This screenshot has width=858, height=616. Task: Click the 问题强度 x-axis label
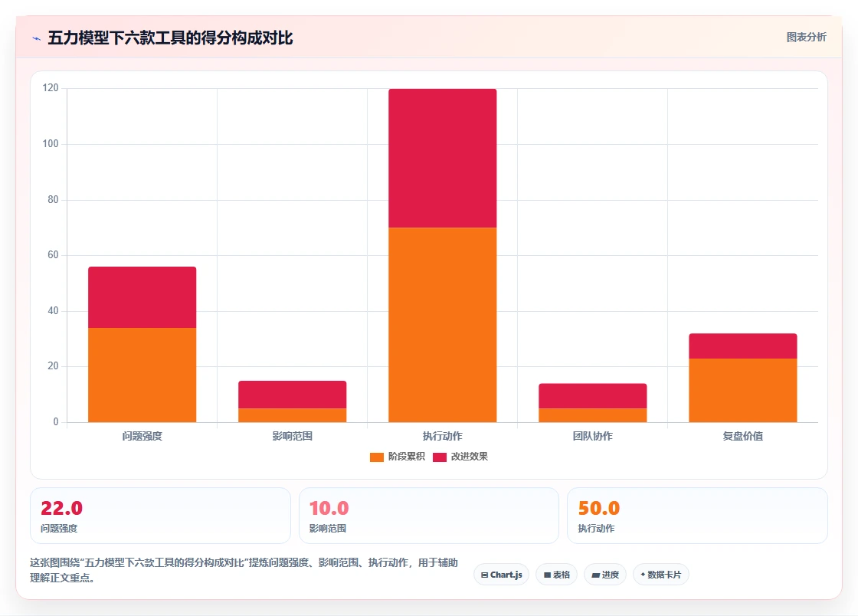point(142,436)
